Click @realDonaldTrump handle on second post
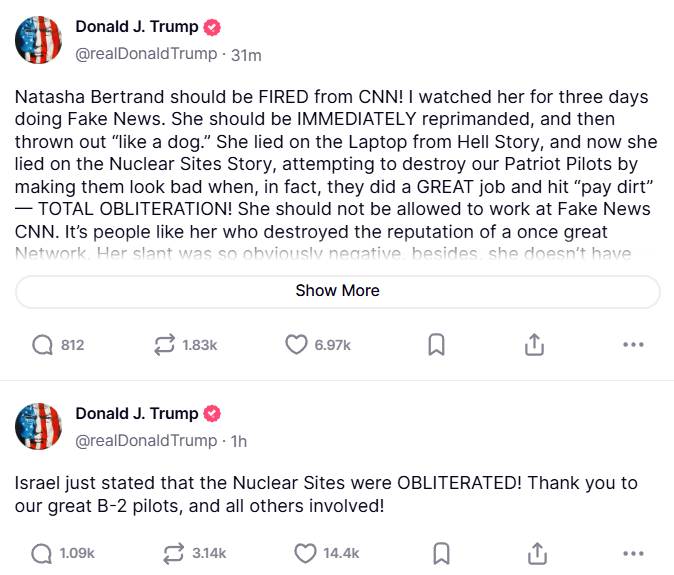 [x=146, y=441]
